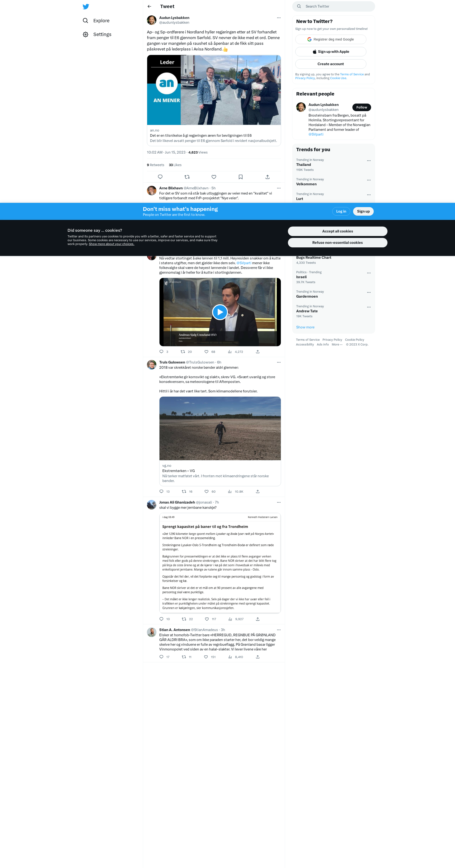Open more options for Velkommen trend
The width and height of the screenshot is (455, 868).
pyautogui.click(x=369, y=180)
